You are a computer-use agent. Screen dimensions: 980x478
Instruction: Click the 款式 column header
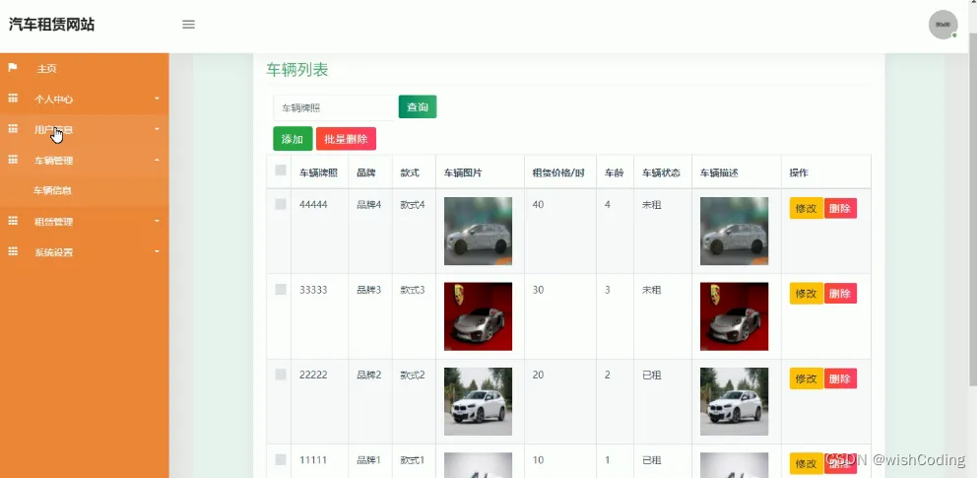[410, 172]
